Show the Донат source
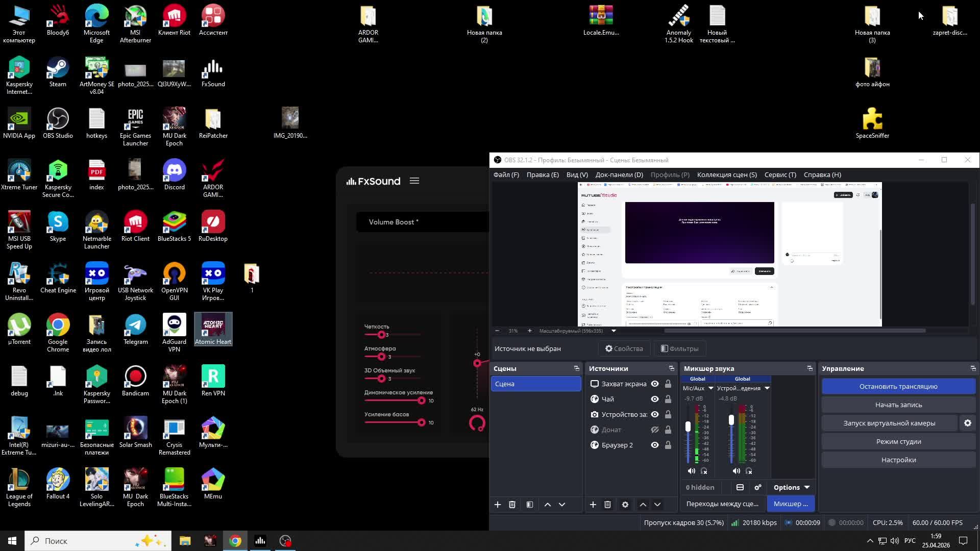Screen dimensions: 980x551 (x=655, y=430)
